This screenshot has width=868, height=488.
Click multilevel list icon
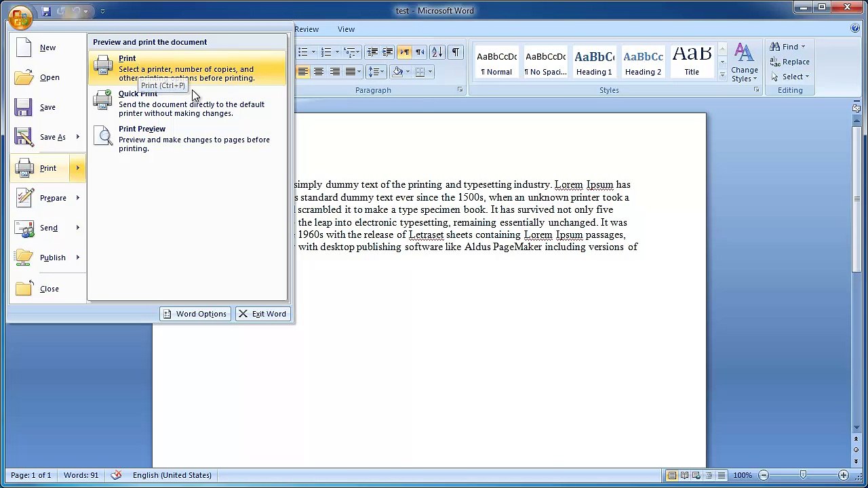351,52
